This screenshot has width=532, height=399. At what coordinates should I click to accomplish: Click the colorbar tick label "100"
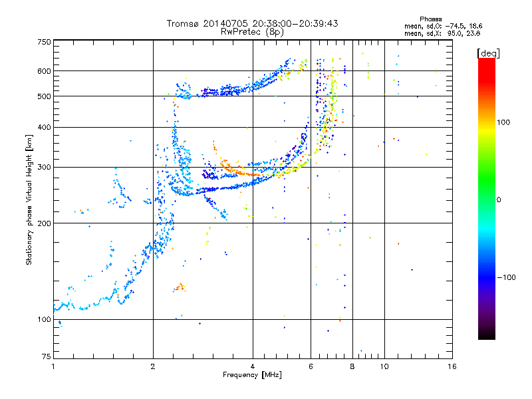point(503,122)
